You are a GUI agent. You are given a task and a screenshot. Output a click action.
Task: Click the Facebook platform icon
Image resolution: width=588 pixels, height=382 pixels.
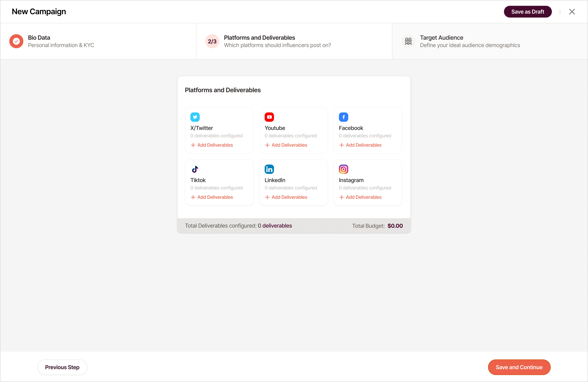tap(343, 117)
